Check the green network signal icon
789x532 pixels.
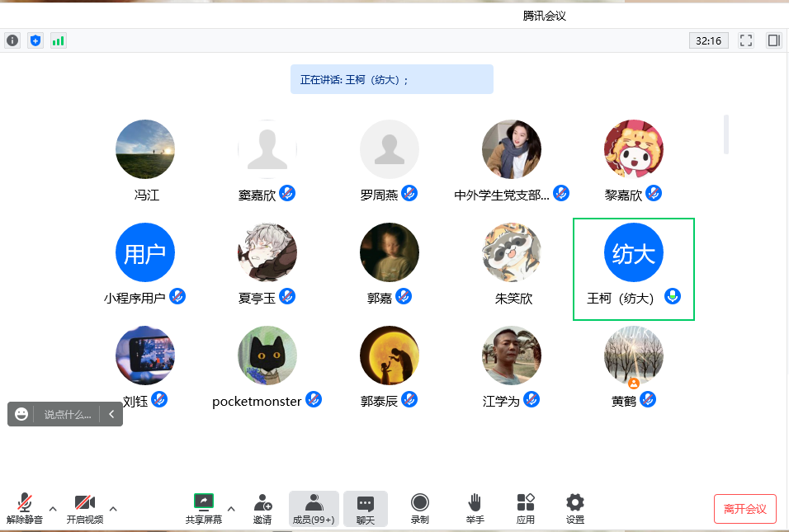pyautogui.click(x=58, y=40)
